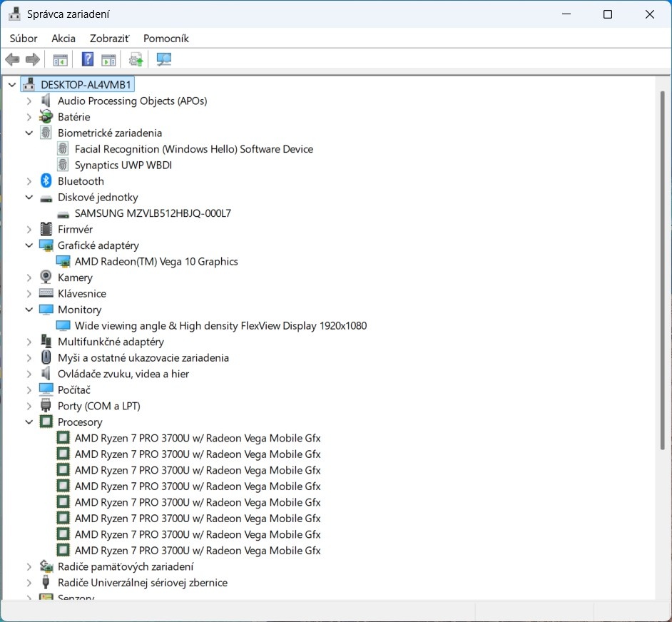Collapse the Procesory category
Viewport: 672px width, 622px height.
click(x=29, y=422)
